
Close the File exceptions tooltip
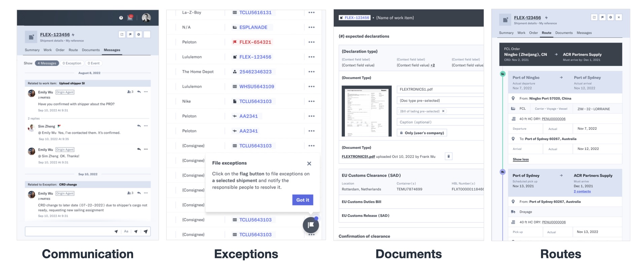[x=309, y=164]
